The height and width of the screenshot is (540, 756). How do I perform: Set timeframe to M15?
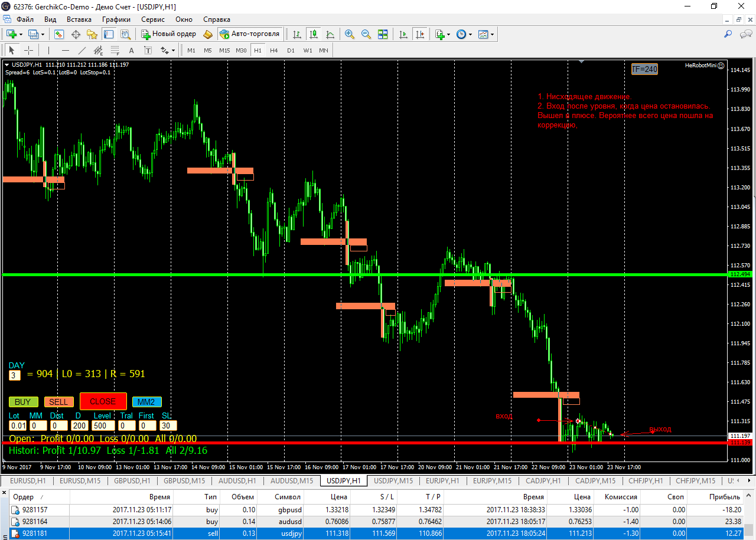(224, 50)
